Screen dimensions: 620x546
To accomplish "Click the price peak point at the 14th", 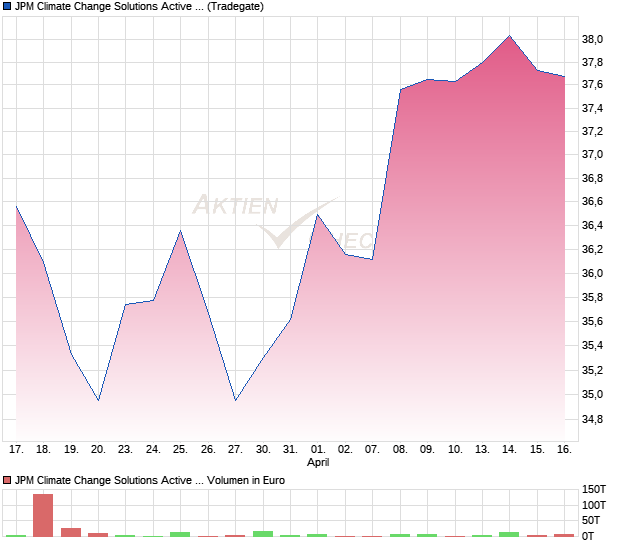I will [x=510, y=36].
